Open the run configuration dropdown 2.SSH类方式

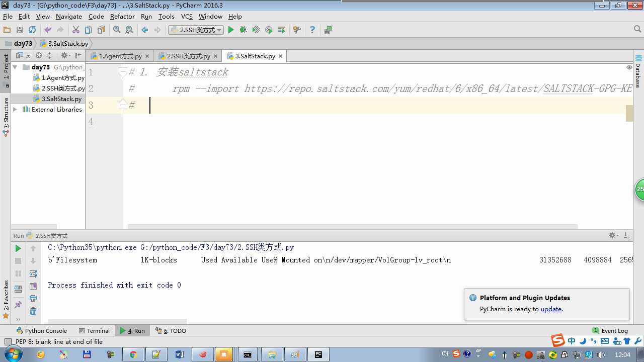tap(196, 30)
